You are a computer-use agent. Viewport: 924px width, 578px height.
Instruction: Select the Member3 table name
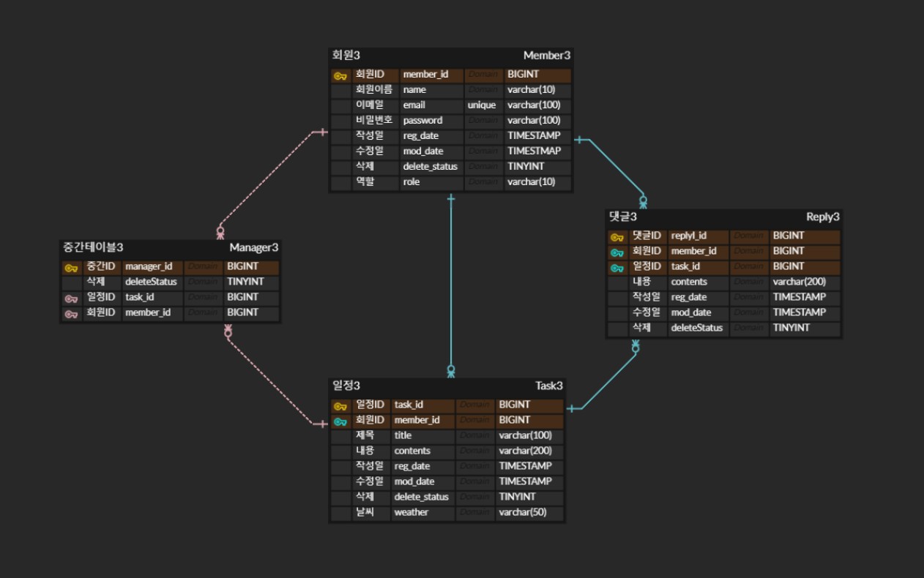point(547,55)
